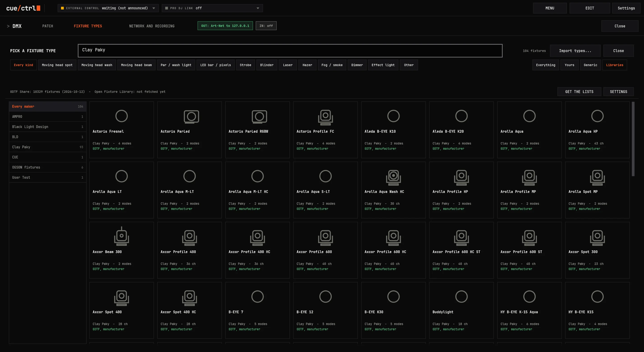
Task: Show Everything source filter
Action: (545, 65)
